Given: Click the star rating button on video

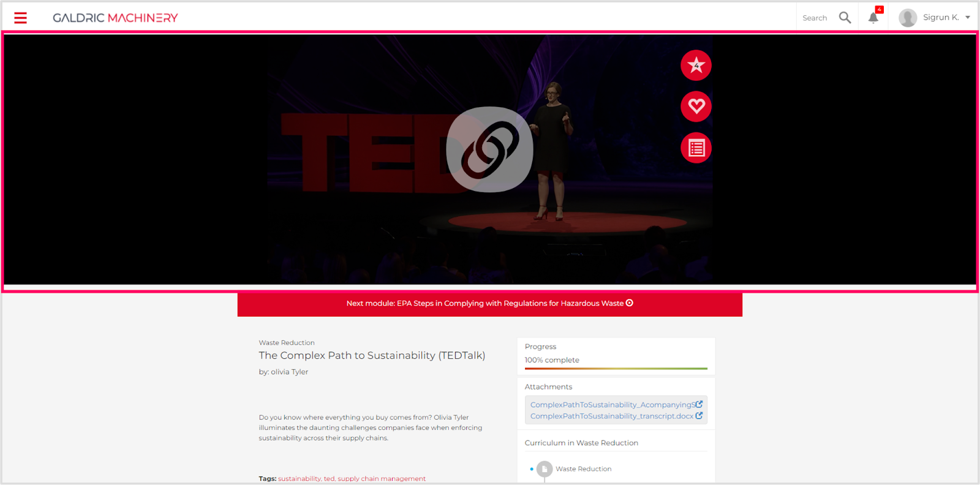Looking at the screenshot, I should [x=696, y=65].
